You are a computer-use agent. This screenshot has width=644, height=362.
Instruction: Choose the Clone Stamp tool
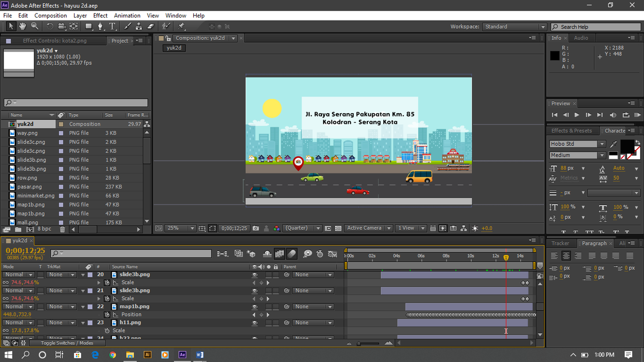coord(139,27)
